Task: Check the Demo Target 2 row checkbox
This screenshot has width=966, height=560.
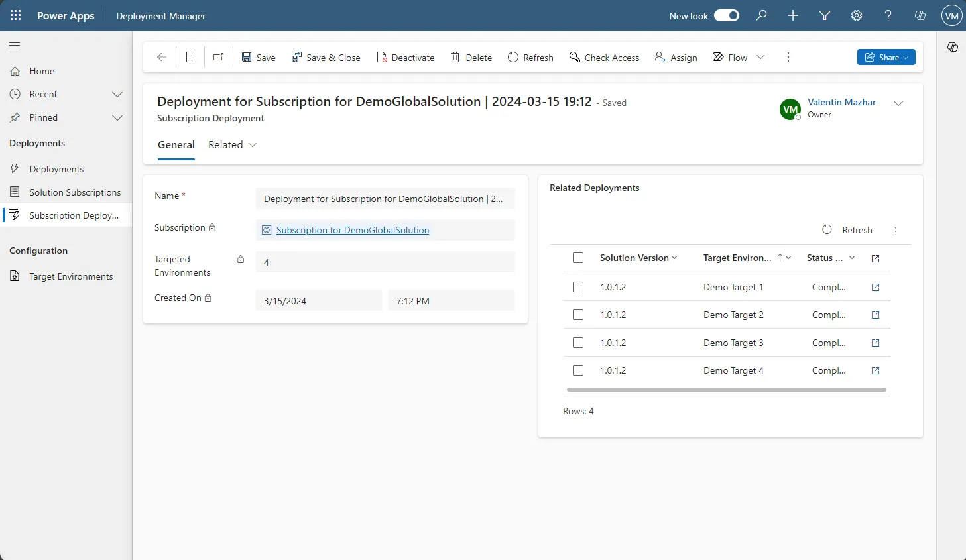Action: point(578,315)
